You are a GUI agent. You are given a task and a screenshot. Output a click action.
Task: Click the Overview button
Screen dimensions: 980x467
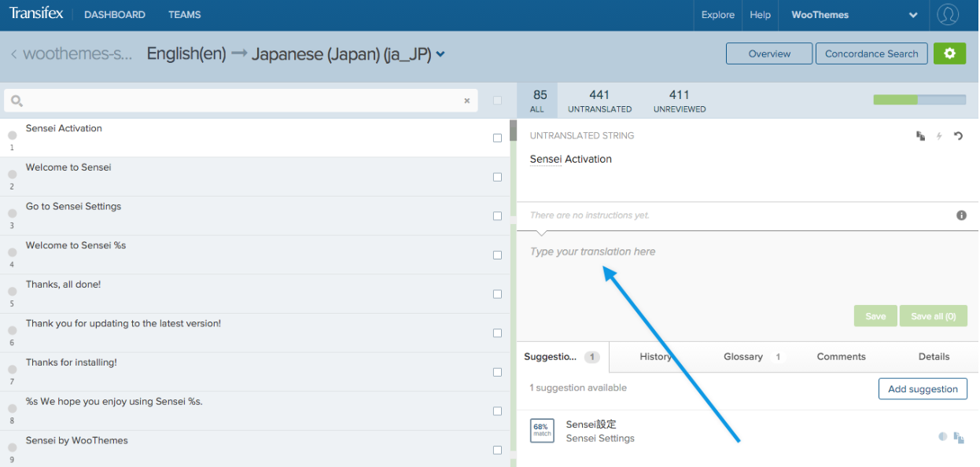tap(769, 53)
